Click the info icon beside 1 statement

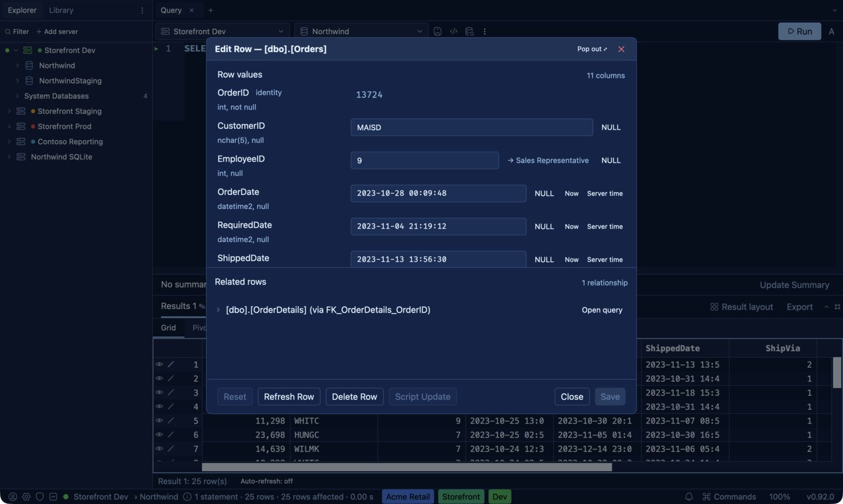click(x=187, y=496)
